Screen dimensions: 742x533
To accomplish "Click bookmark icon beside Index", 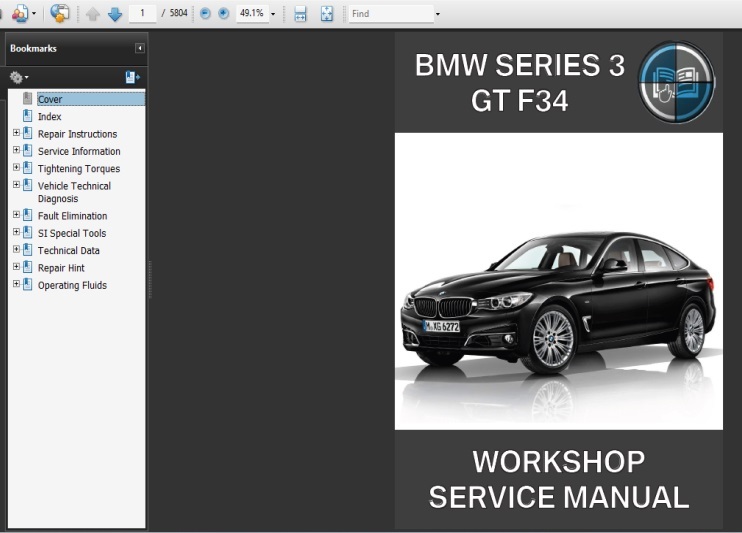I will [x=28, y=116].
